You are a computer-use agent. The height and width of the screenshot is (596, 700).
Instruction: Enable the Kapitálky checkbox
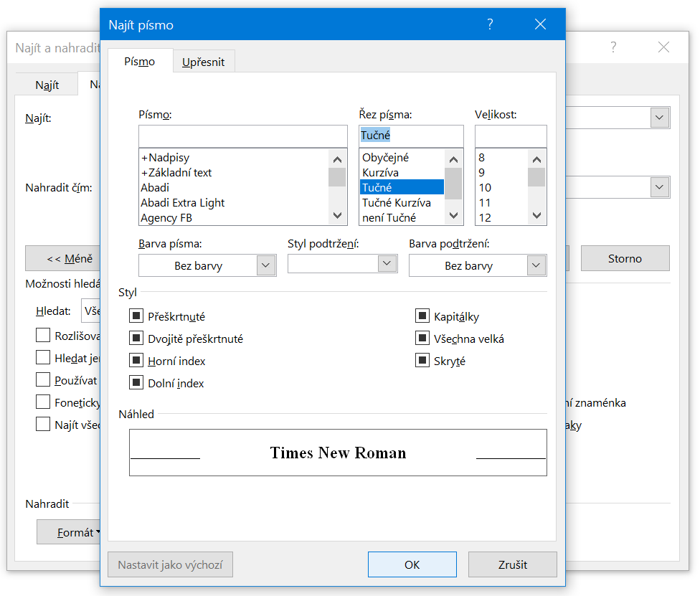tap(422, 316)
